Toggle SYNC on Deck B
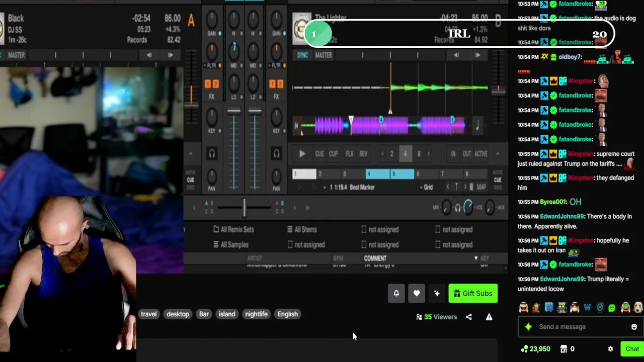Viewport: 644px width, 362px height. point(302,55)
